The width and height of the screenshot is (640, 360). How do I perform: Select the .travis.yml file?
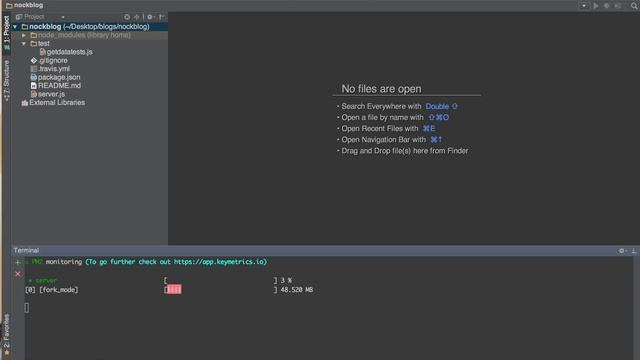pyautogui.click(x=50, y=69)
